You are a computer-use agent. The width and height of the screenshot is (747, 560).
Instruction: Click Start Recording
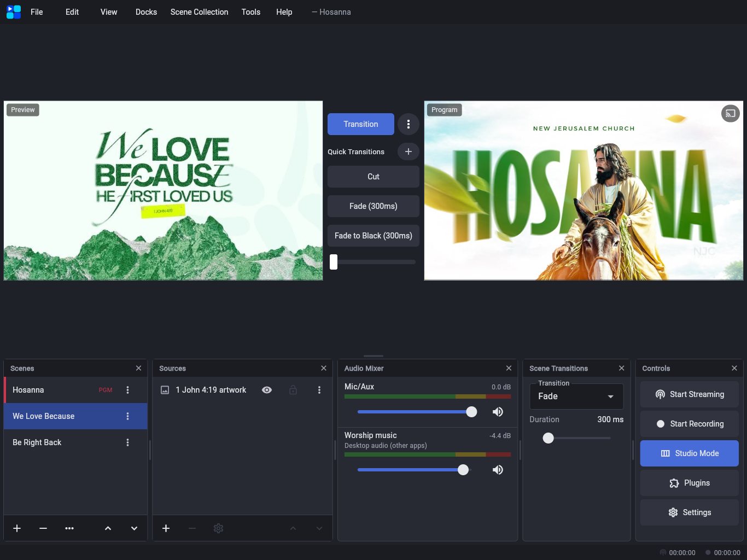click(x=690, y=424)
